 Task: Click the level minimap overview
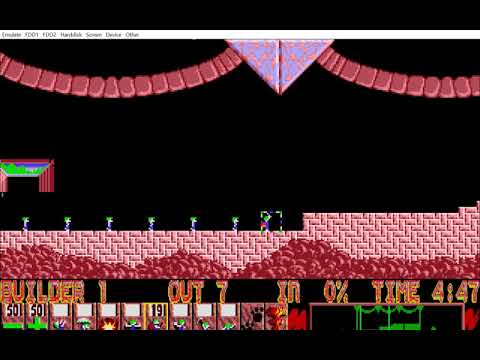(387, 317)
